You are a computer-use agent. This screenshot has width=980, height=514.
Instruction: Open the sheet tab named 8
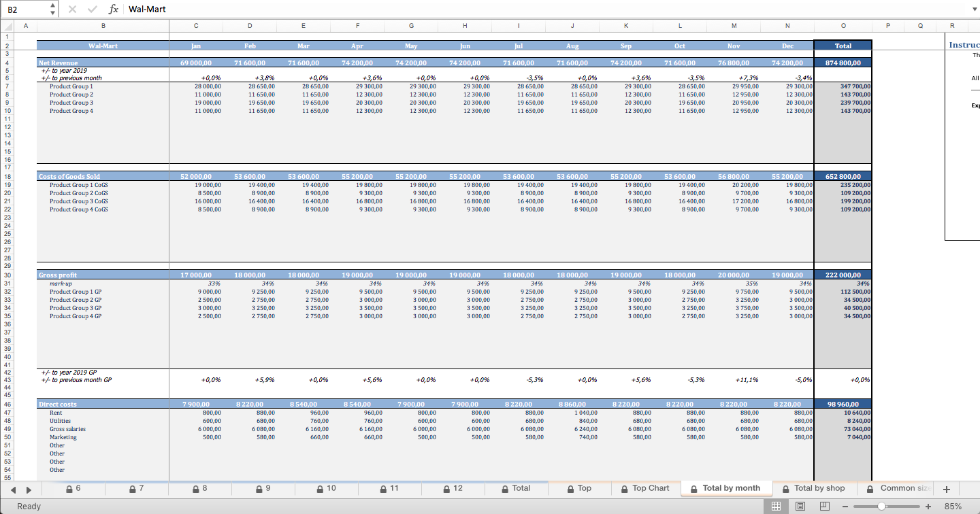click(x=199, y=488)
